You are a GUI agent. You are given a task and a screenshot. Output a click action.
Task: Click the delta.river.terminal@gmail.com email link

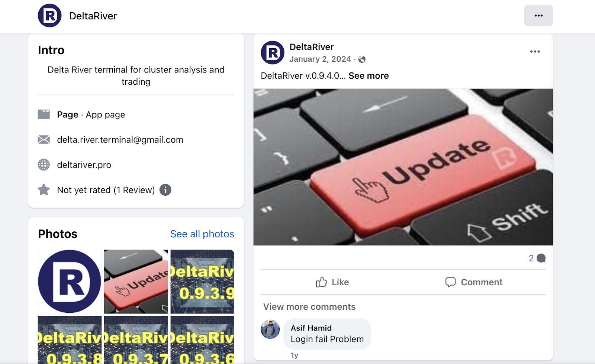pyautogui.click(x=120, y=140)
